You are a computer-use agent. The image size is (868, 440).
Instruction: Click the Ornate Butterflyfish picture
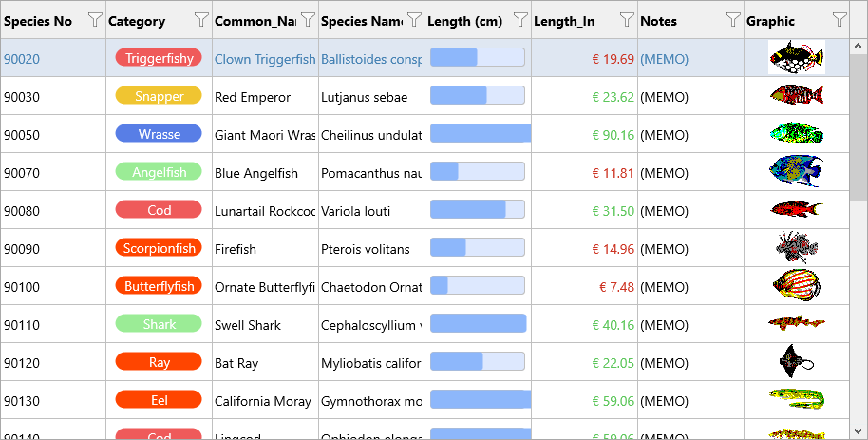[x=797, y=285]
